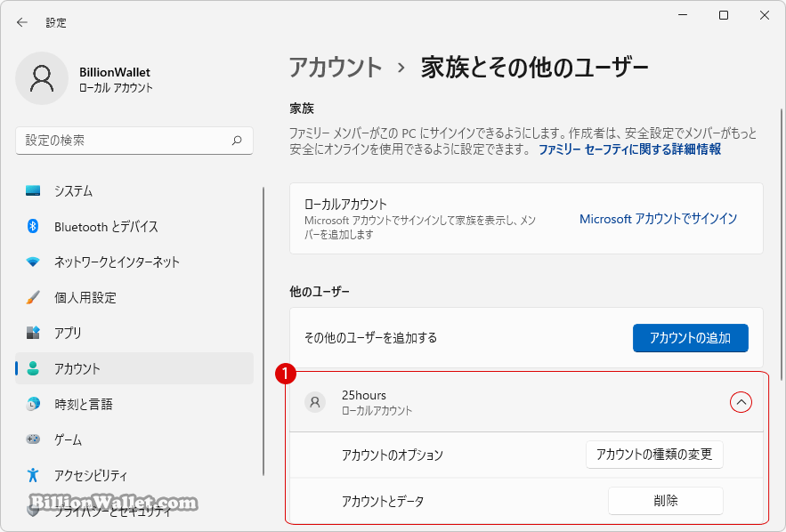The height and width of the screenshot is (532, 786).
Task: Click the 25hours user avatar icon
Action: (x=315, y=402)
